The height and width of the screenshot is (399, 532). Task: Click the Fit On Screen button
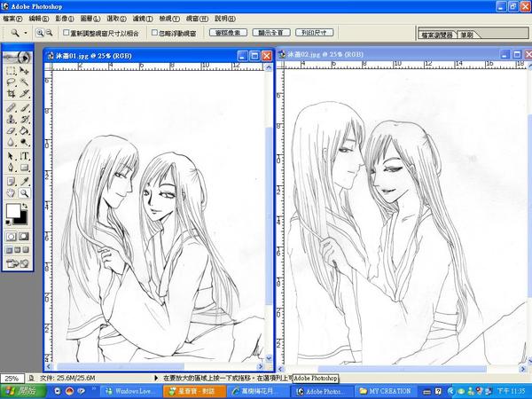tap(271, 33)
